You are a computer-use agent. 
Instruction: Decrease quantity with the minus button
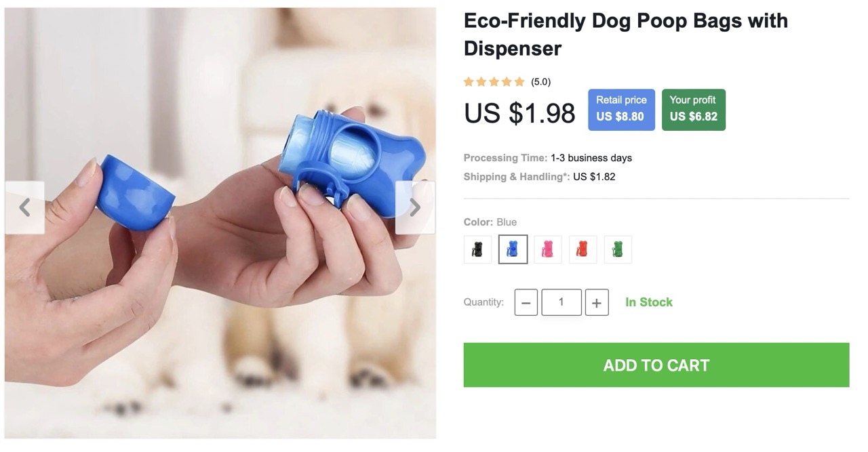[x=526, y=302]
